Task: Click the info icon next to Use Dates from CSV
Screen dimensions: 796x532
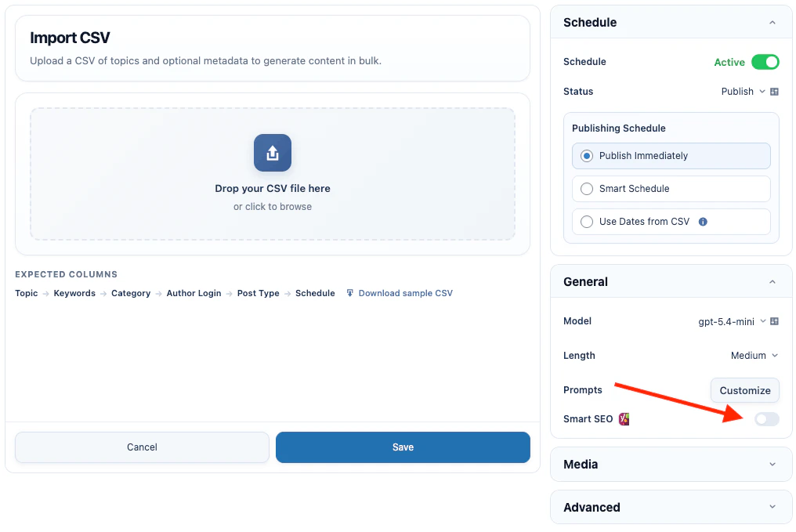Action: [703, 222]
